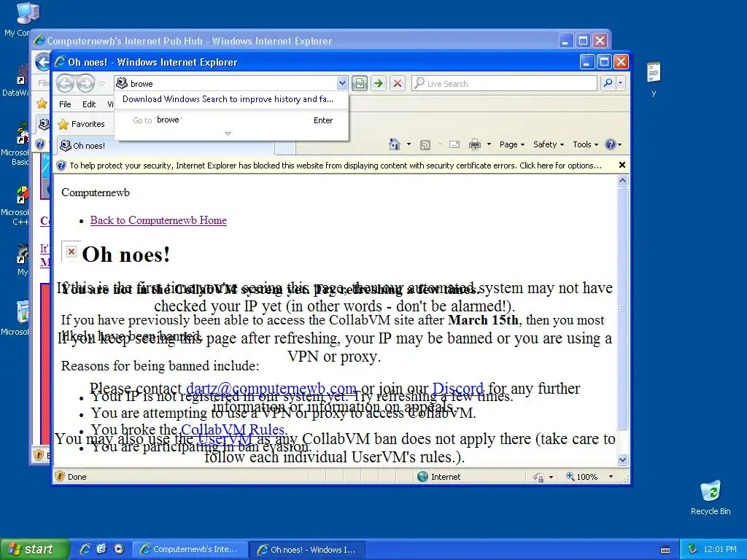Click the Live Search magnifier button

(x=608, y=83)
